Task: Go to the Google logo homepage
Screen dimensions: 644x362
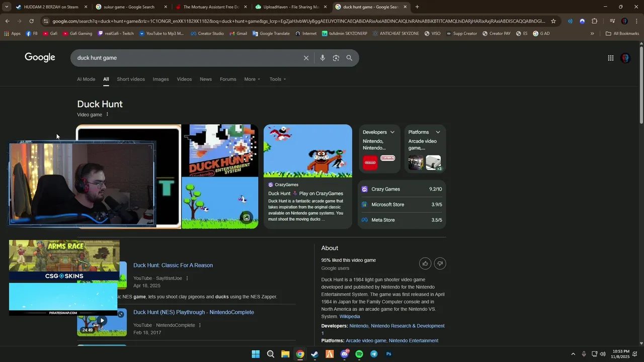Action: pyautogui.click(x=40, y=57)
